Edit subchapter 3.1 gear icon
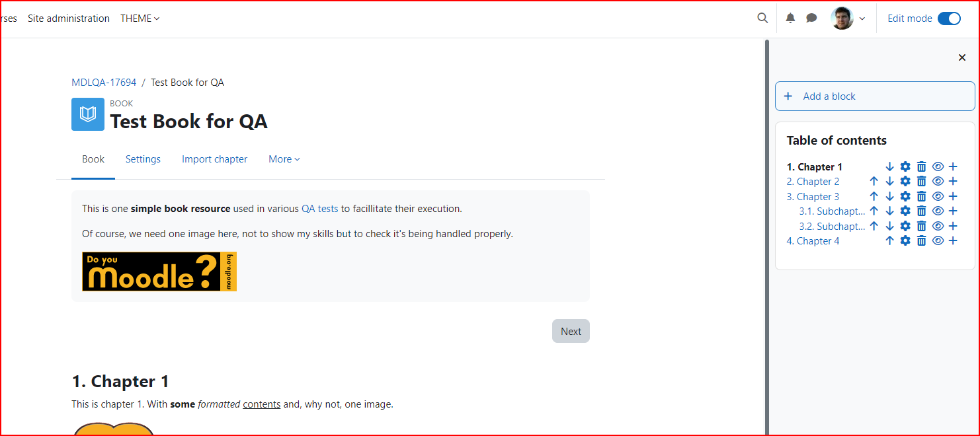This screenshot has width=980, height=436. [905, 211]
